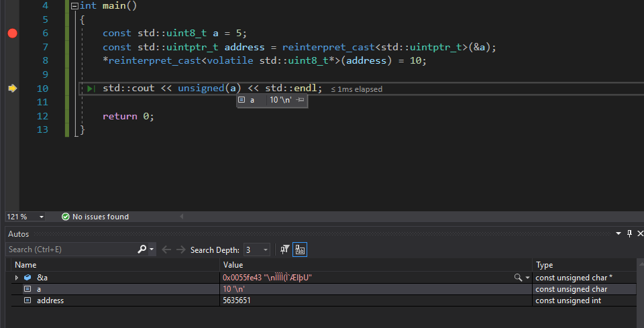This screenshot has height=328, width=644.
Task: Toggle auto-hide pin of Autos panel
Action: tap(629, 233)
